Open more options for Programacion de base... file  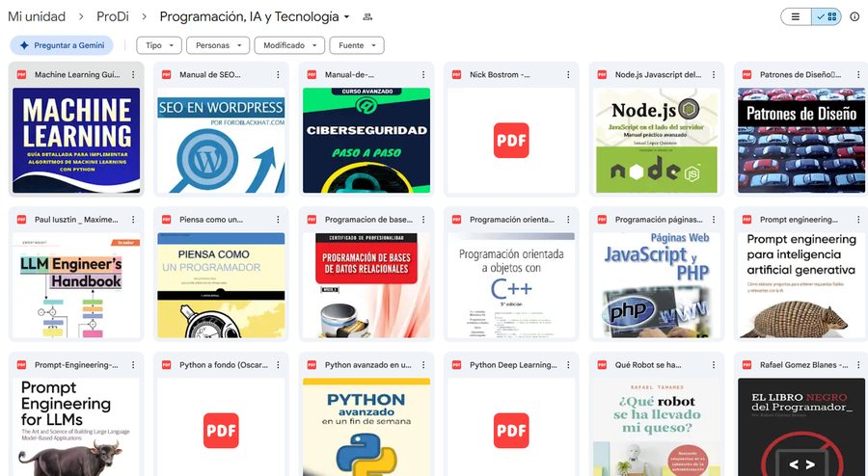[423, 220]
